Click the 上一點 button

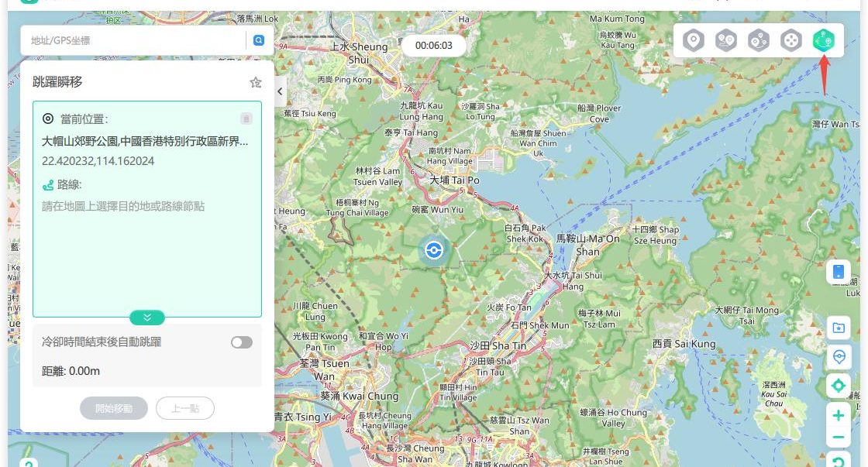(x=185, y=408)
